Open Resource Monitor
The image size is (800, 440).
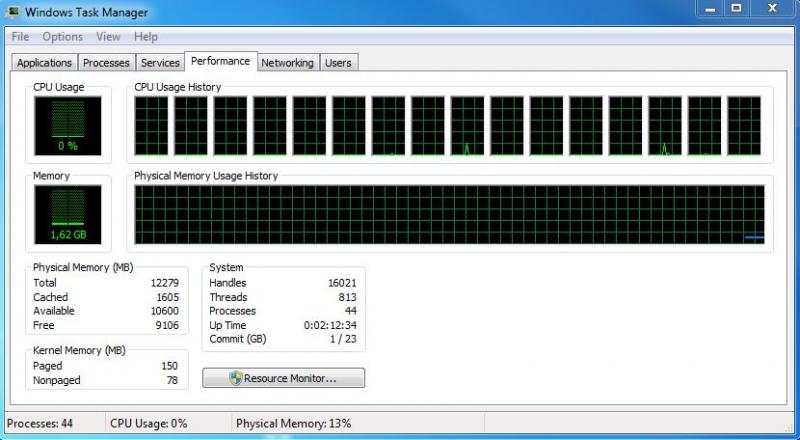pyautogui.click(x=284, y=378)
